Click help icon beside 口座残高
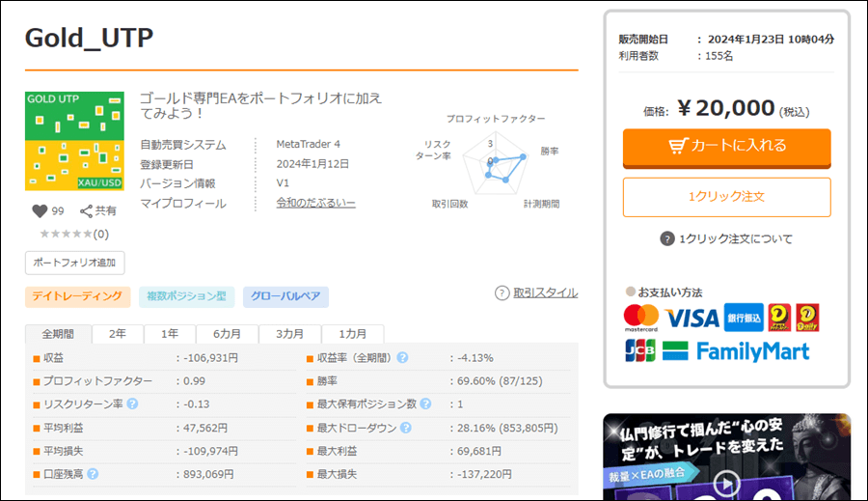868x501 pixels. (x=94, y=474)
